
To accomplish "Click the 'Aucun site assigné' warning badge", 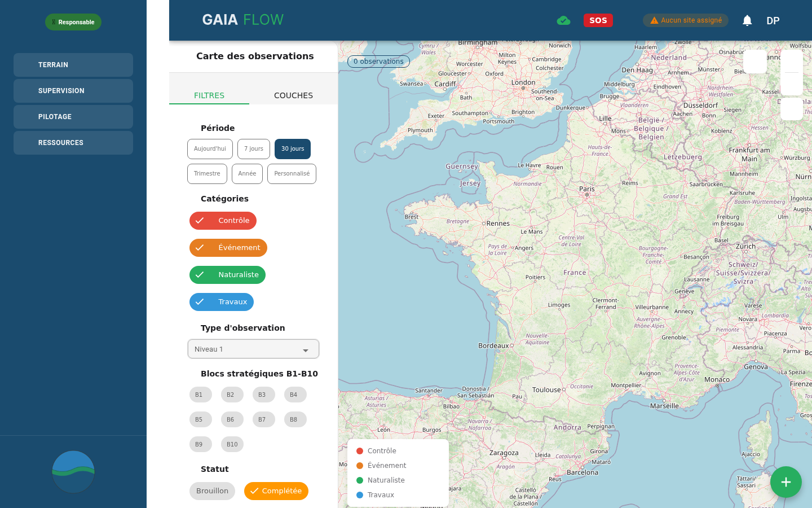I will [x=686, y=20].
